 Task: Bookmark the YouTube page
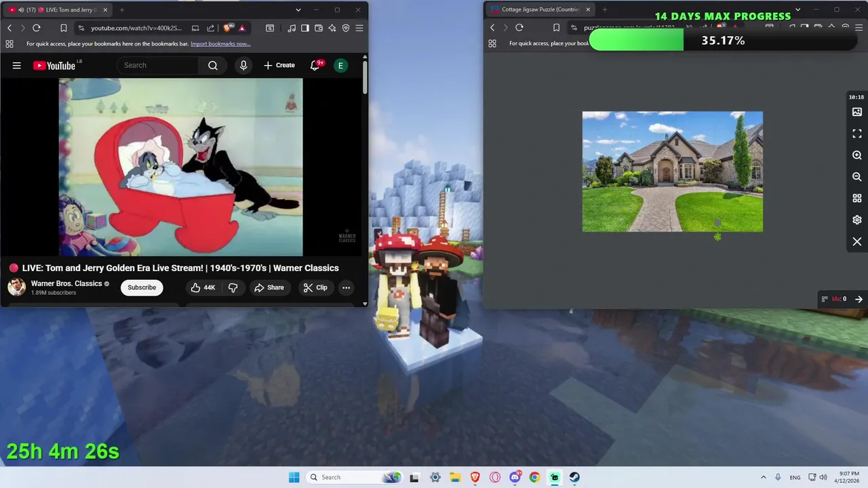pos(63,28)
